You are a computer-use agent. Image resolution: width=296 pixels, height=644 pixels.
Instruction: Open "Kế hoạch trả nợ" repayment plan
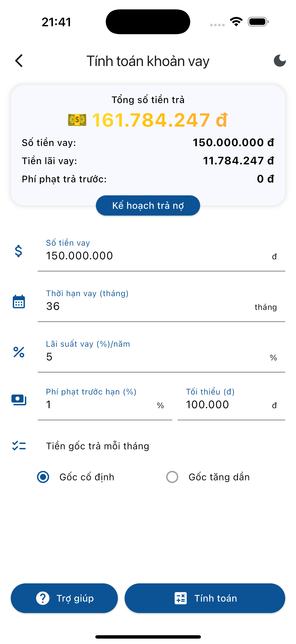point(148,205)
